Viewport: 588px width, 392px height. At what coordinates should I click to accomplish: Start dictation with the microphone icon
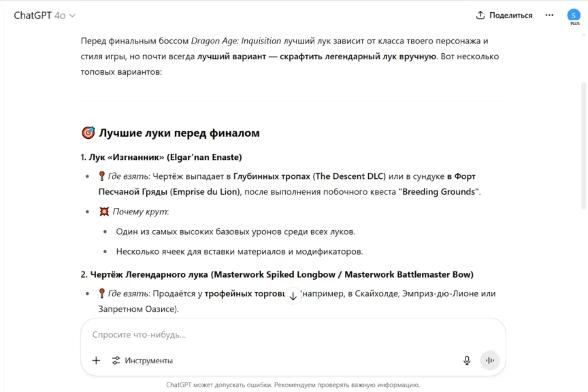467,361
